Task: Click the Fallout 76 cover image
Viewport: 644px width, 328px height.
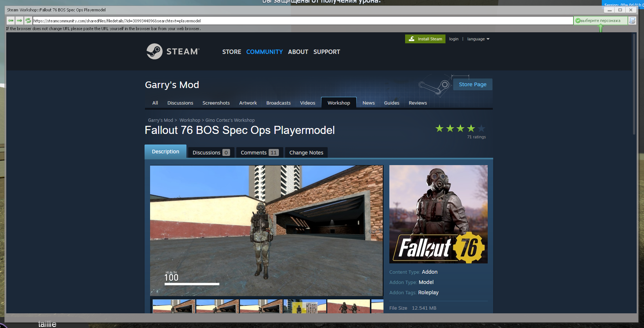Action: point(439,214)
